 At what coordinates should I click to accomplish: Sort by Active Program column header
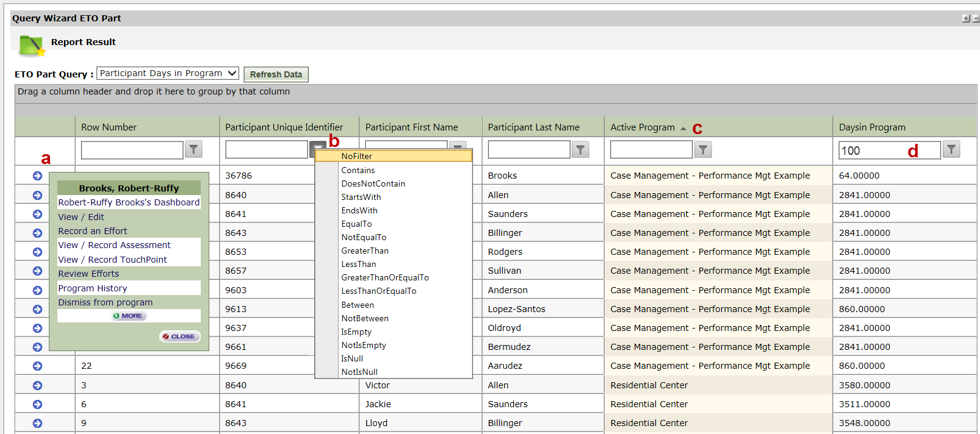pos(643,127)
